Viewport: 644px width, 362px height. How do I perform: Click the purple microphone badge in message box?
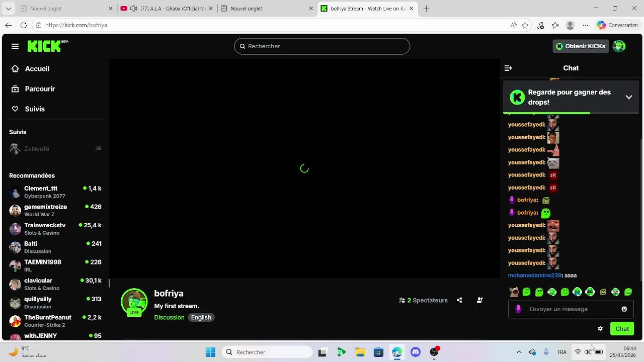click(x=519, y=309)
